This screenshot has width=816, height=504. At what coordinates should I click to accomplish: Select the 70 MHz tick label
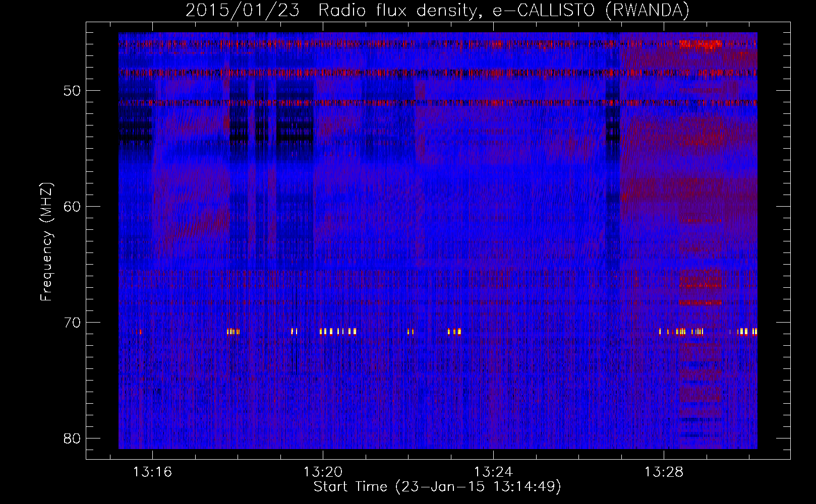click(x=72, y=323)
